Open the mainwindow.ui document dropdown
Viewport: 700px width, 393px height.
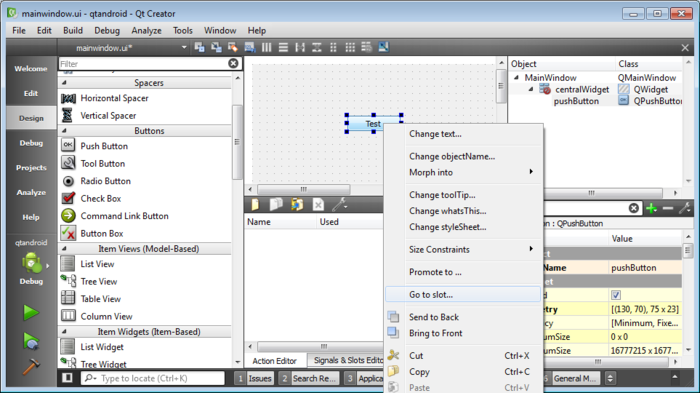(x=184, y=47)
